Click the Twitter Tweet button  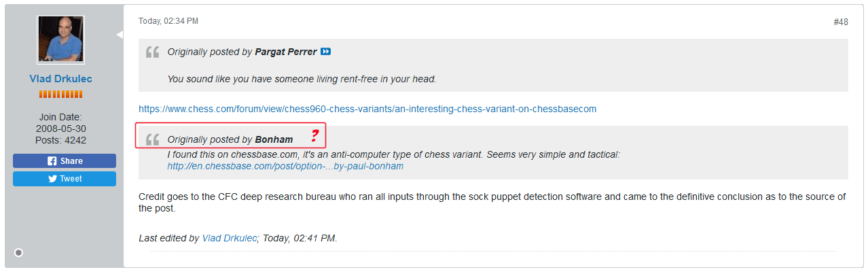[65, 179]
